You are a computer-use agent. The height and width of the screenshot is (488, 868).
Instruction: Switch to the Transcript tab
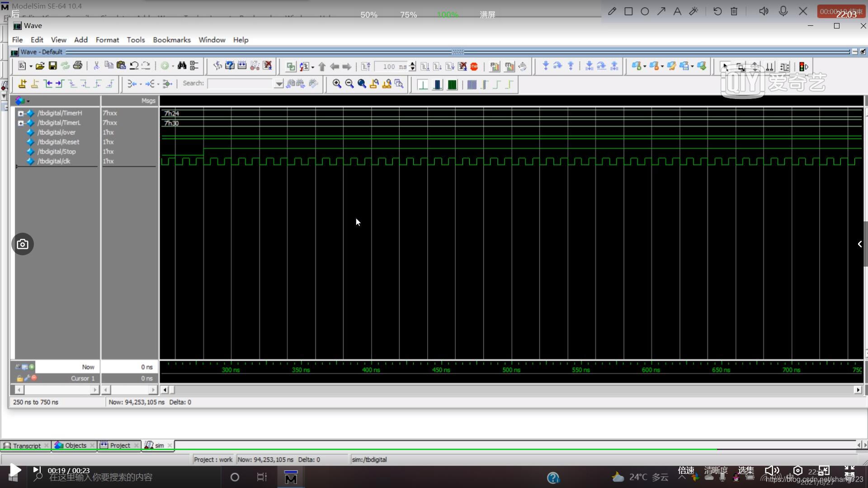[26, 446]
